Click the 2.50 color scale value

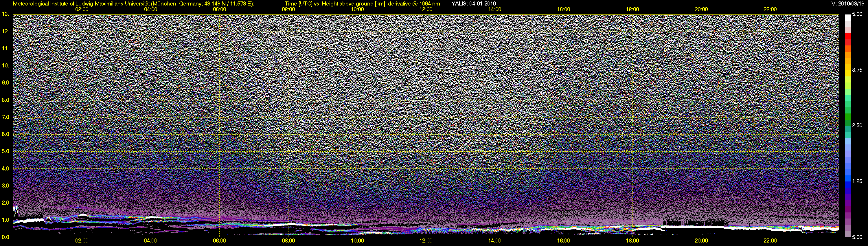857,125
